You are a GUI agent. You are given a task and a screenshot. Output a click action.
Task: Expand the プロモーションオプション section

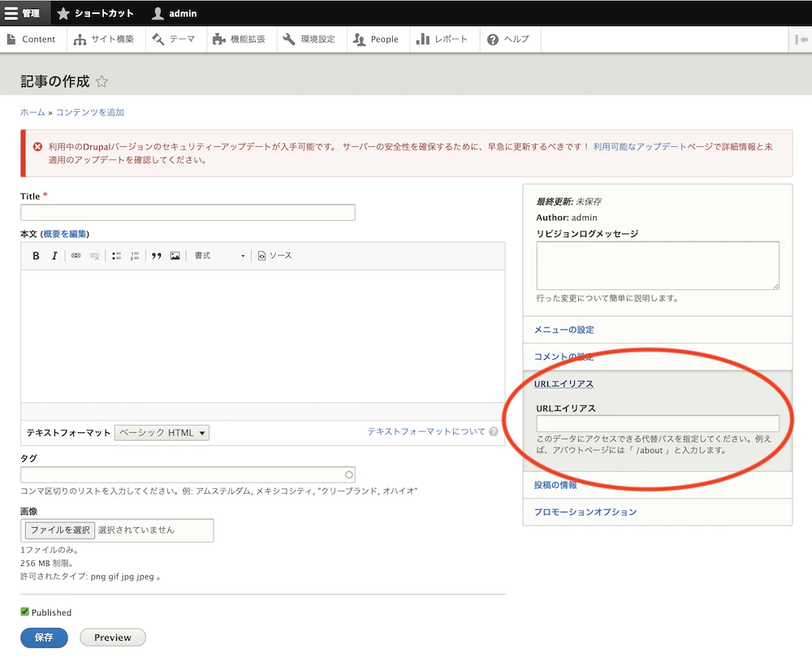click(x=585, y=512)
